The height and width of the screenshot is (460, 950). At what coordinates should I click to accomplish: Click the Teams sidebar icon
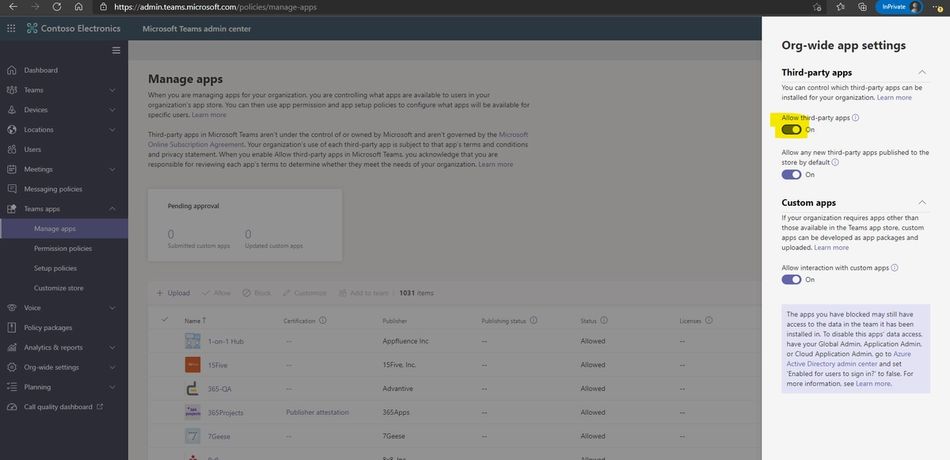pyautogui.click(x=11, y=90)
